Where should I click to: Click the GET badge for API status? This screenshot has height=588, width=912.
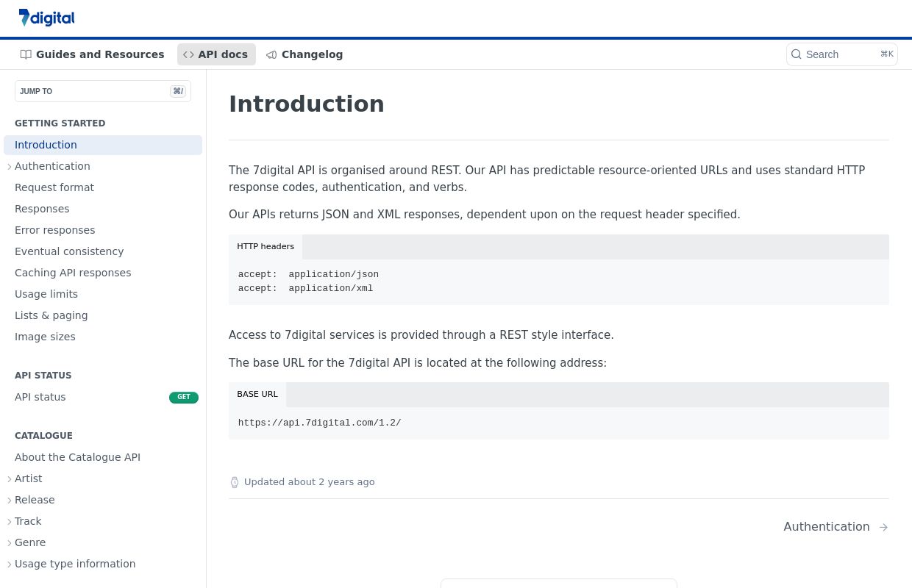(x=184, y=397)
